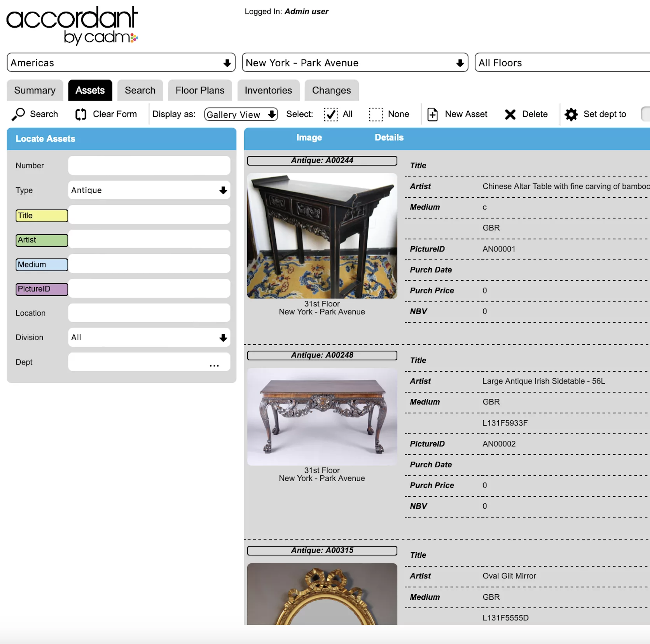Click the Delete X icon
Image resolution: width=650 pixels, height=644 pixels.
(x=510, y=114)
